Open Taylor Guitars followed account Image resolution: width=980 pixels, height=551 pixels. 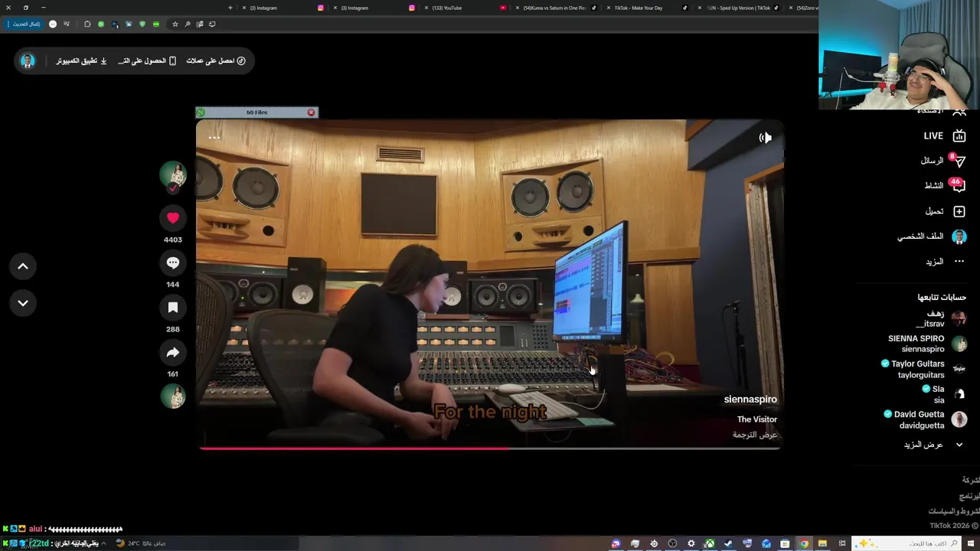point(923,369)
